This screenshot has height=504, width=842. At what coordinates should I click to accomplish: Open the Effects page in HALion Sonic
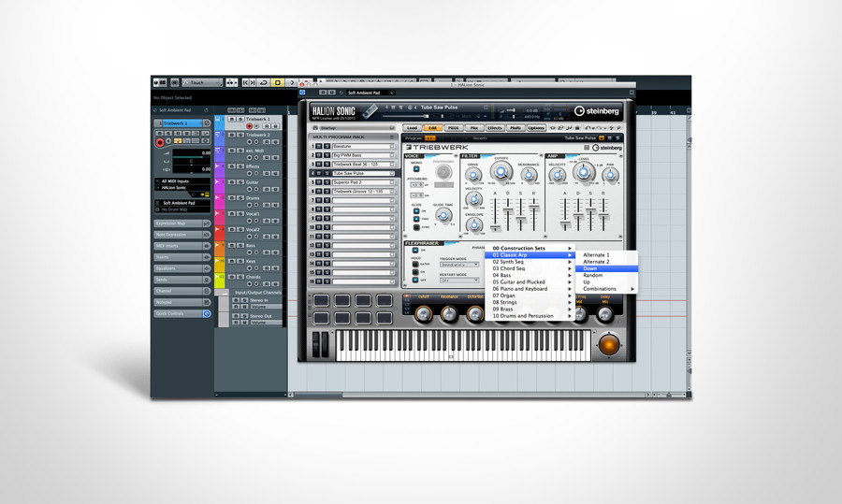click(x=495, y=128)
